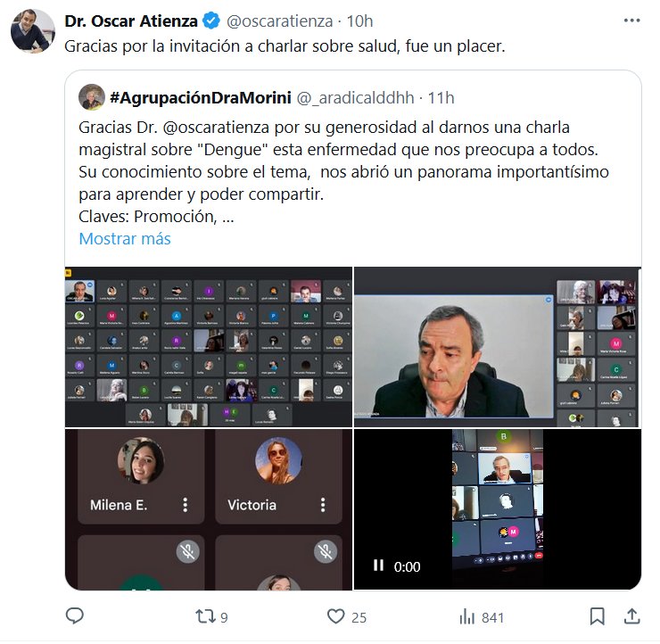Click the @oscaratienza mention in quoted tweet

(x=216, y=128)
